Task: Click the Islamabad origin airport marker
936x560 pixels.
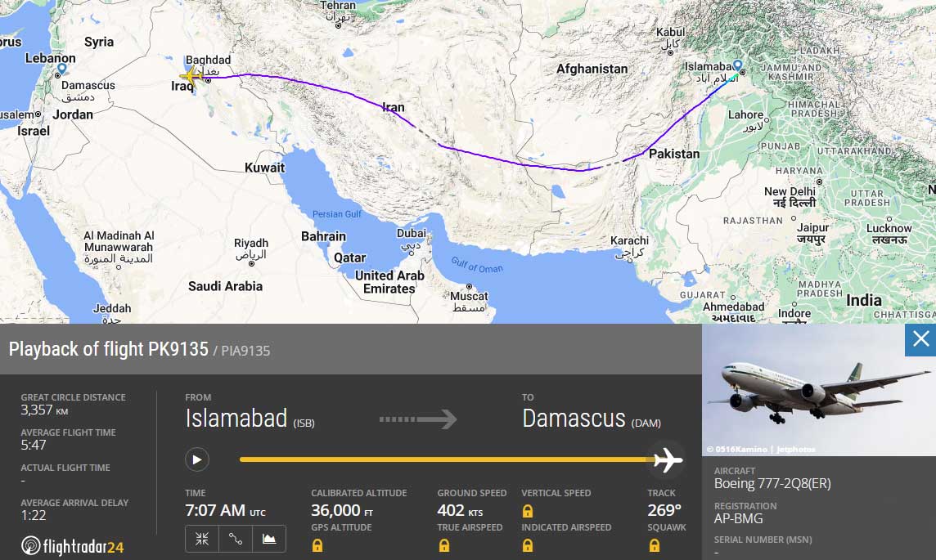Action: [x=738, y=66]
